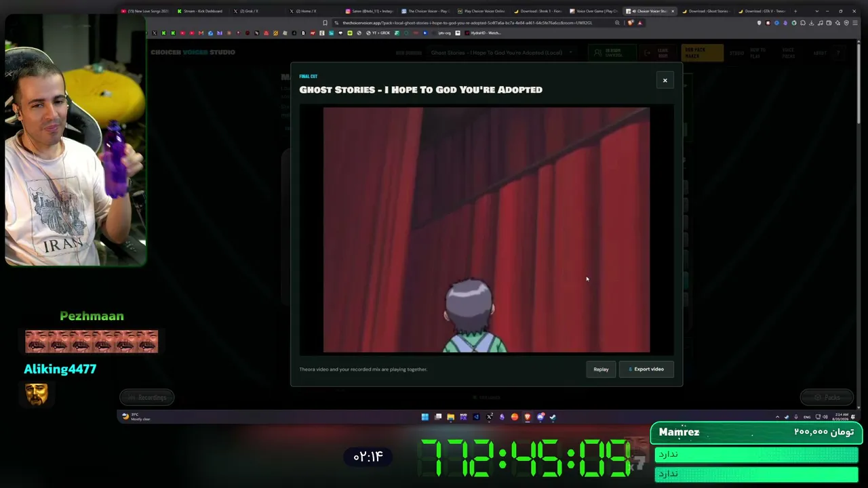Viewport: 868px width, 488px height.
Task: Open the HydraHD bookmark
Action: point(484,33)
